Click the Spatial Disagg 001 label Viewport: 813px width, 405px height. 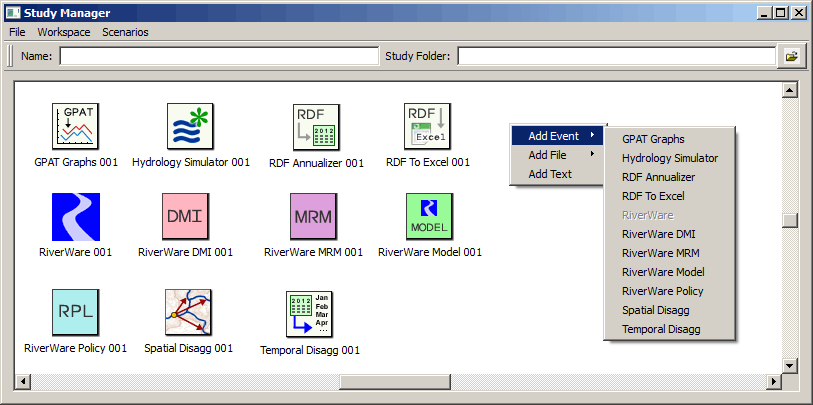[x=188, y=348]
